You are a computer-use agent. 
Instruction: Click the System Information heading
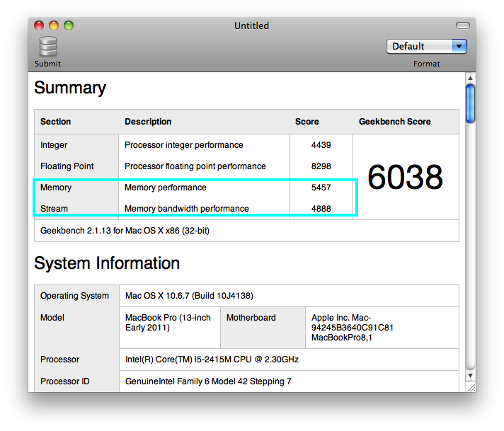[107, 263]
